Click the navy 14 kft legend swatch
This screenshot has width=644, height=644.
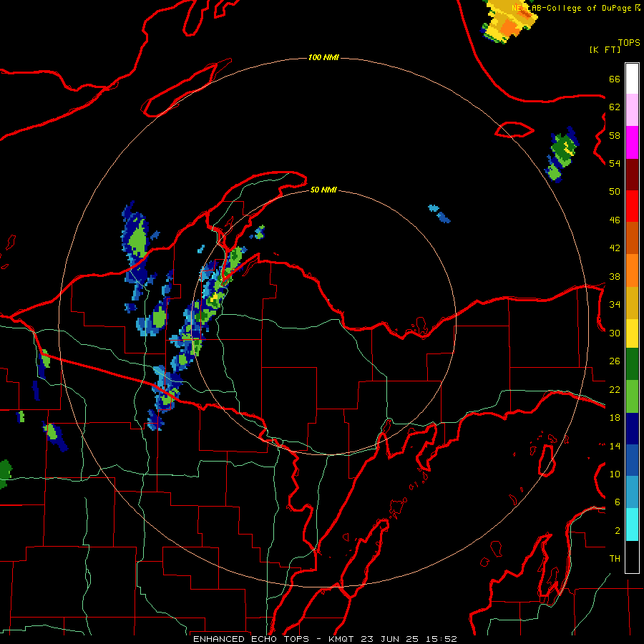[x=632, y=429]
